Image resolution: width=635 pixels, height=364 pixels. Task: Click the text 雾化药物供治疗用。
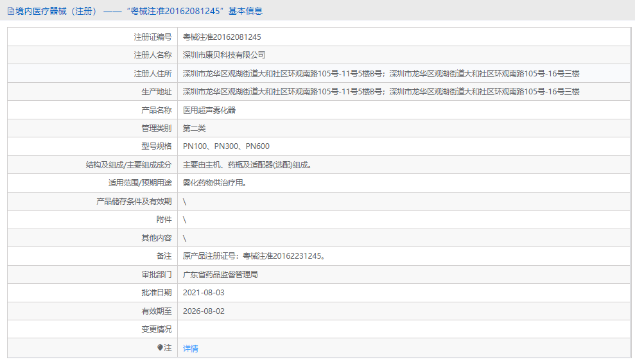(214, 183)
